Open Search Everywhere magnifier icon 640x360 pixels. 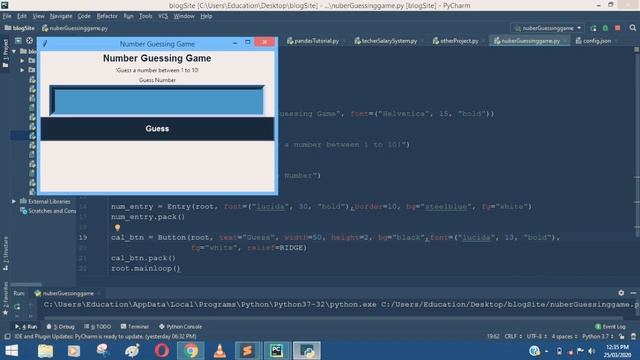coord(633,28)
